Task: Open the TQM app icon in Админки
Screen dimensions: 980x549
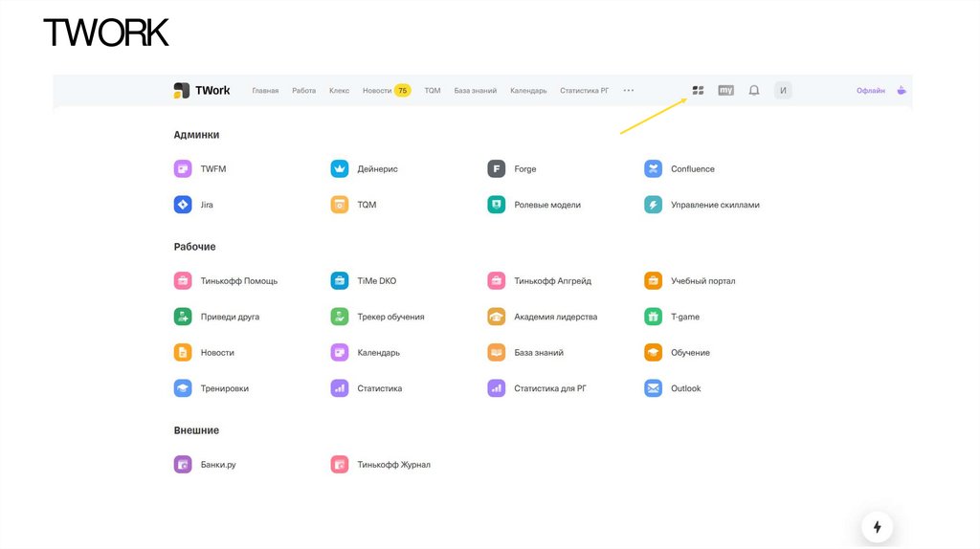Action: pos(340,205)
